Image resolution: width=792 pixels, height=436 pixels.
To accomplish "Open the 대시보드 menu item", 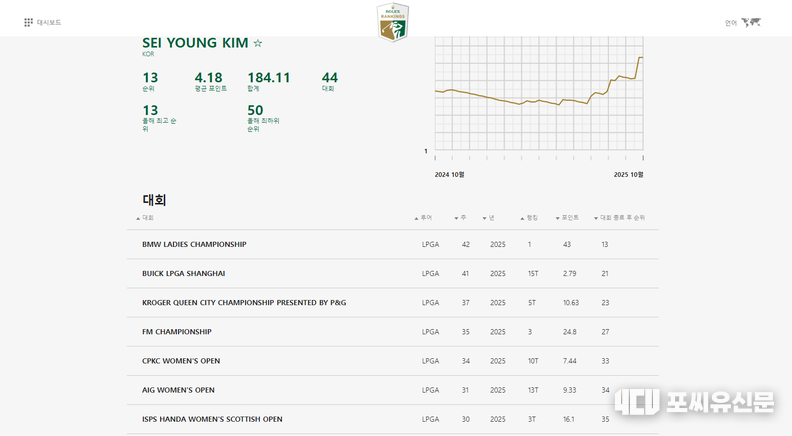I will [49, 22].
